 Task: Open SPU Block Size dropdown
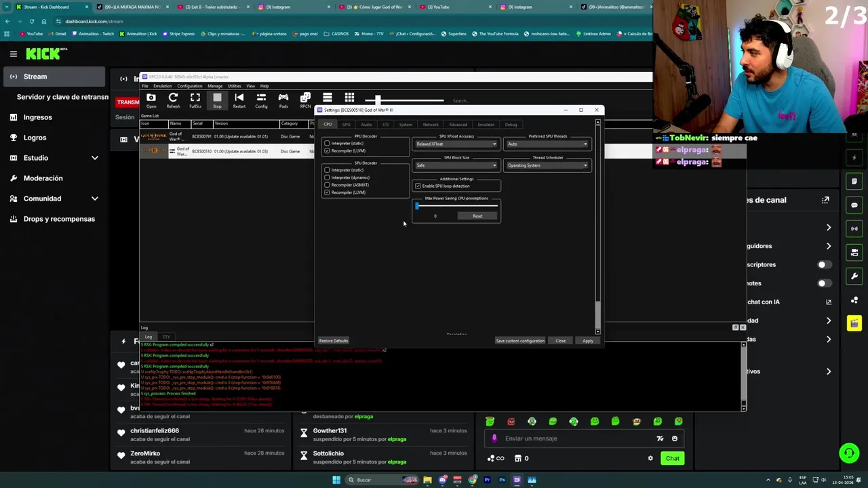(456, 165)
